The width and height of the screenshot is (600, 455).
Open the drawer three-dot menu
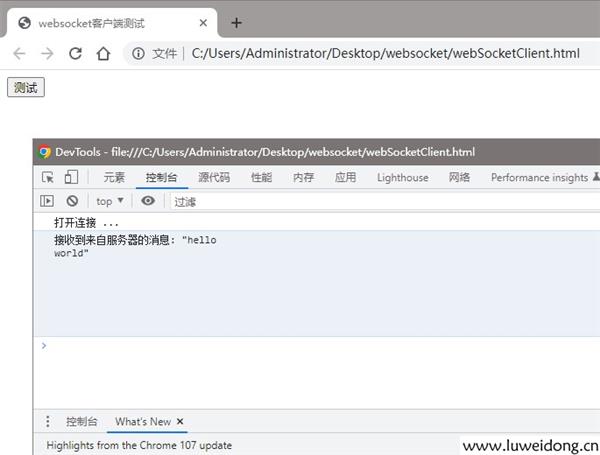[x=47, y=422]
